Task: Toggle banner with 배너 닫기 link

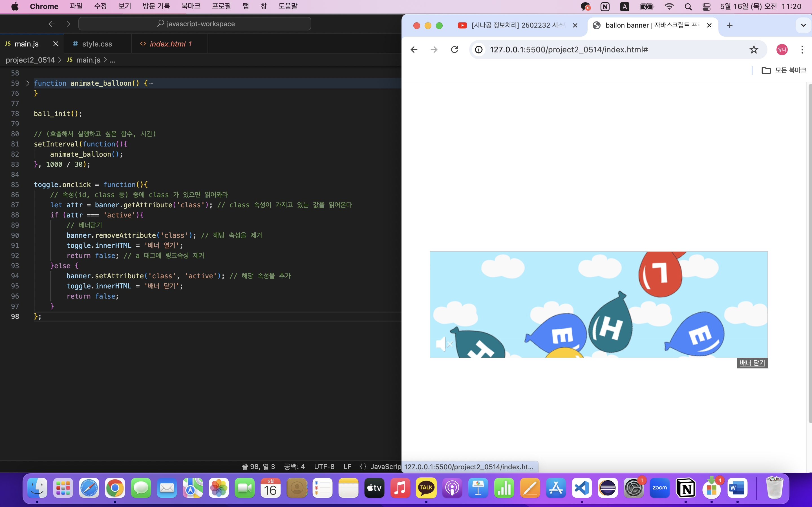Action: (752, 363)
